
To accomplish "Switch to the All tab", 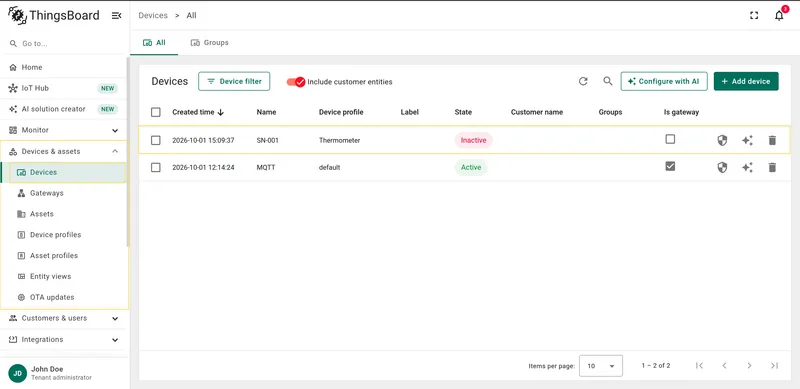I will pyautogui.click(x=154, y=43).
